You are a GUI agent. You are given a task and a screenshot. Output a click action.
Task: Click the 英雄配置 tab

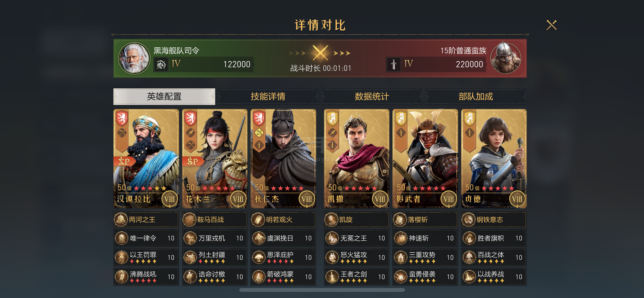(164, 97)
